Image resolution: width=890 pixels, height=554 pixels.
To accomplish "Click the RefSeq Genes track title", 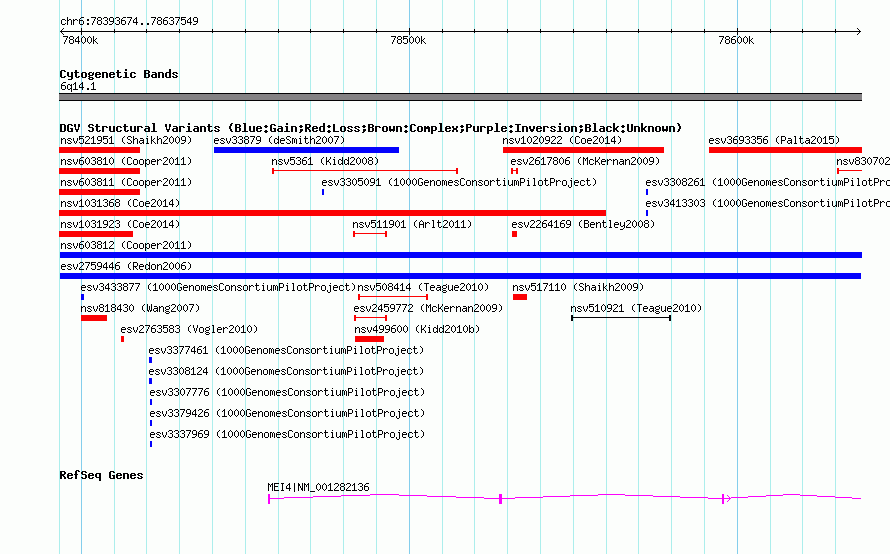I will pyautogui.click(x=101, y=475).
